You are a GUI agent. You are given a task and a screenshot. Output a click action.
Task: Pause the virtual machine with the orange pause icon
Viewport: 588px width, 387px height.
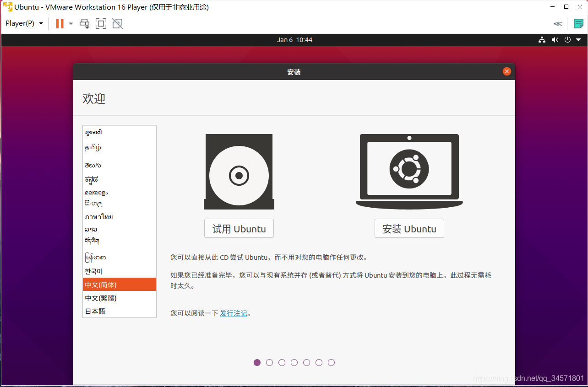click(60, 23)
